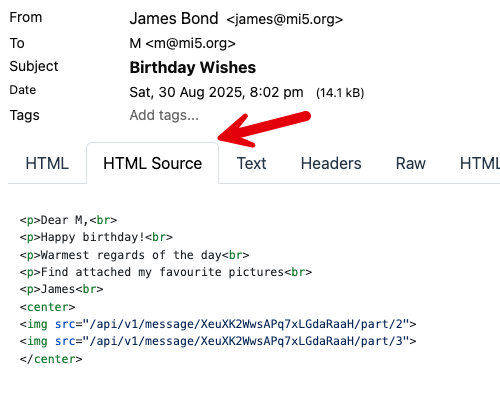This screenshot has height=403, width=500.
Task: Switch to the HTML tab
Action: pos(47,163)
